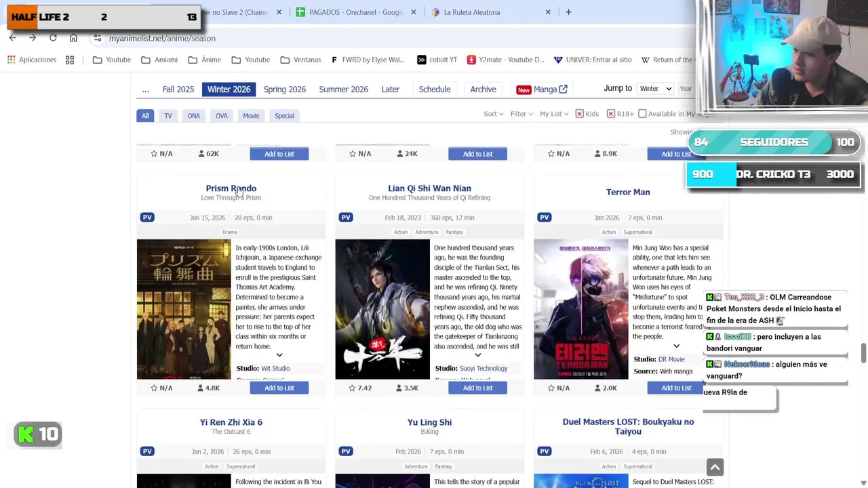Open the Wit Studio link
This screenshot has width=868, height=488.
[x=275, y=368]
